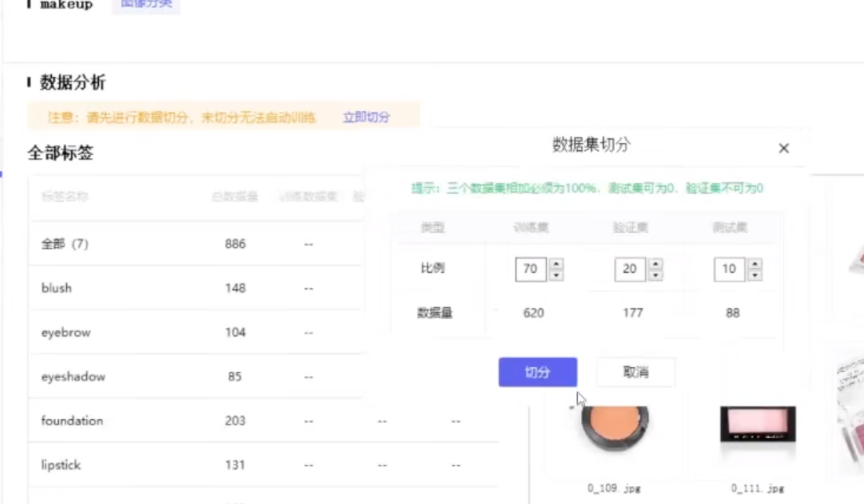Click the 取消 cancel button
The height and width of the screenshot is (504, 864).
pos(636,372)
